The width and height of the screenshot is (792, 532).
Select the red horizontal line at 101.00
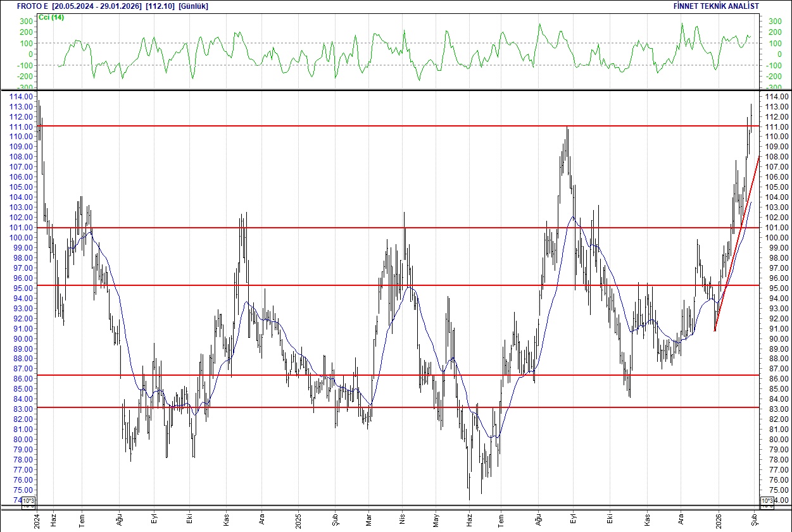pos(380,227)
